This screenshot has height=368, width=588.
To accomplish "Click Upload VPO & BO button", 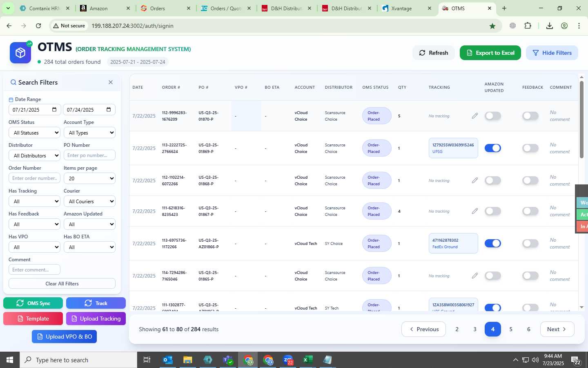I will tap(65, 337).
